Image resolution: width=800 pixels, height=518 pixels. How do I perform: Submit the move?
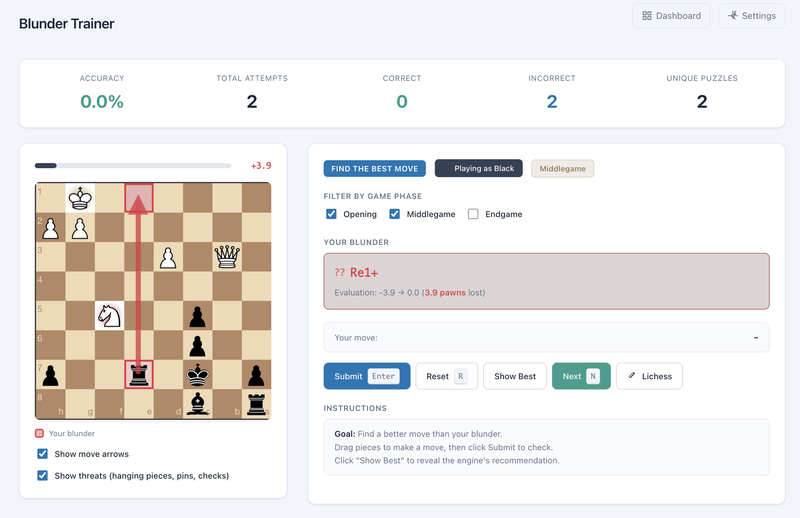coord(366,376)
